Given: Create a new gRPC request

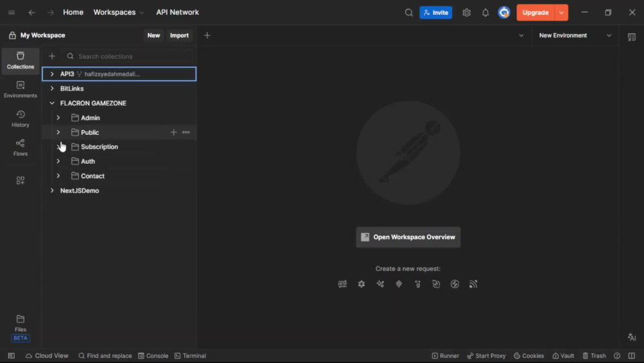Looking at the screenshot, I should 418,284.
